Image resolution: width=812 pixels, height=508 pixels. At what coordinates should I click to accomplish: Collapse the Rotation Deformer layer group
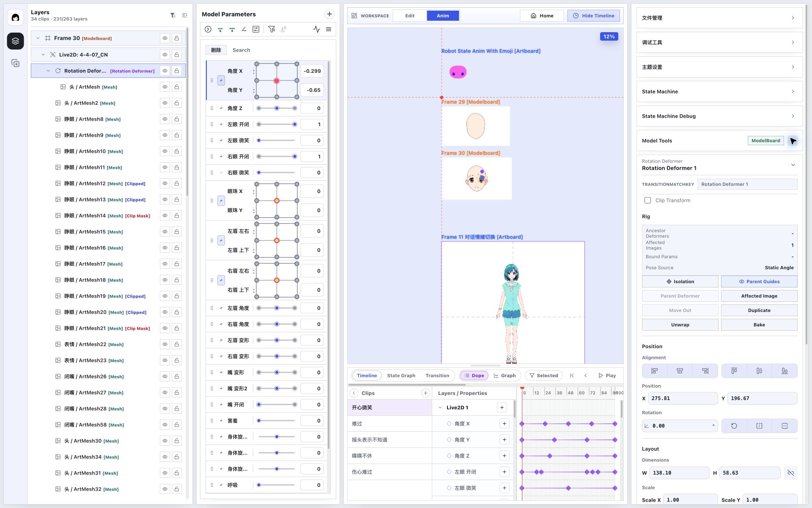coord(48,71)
